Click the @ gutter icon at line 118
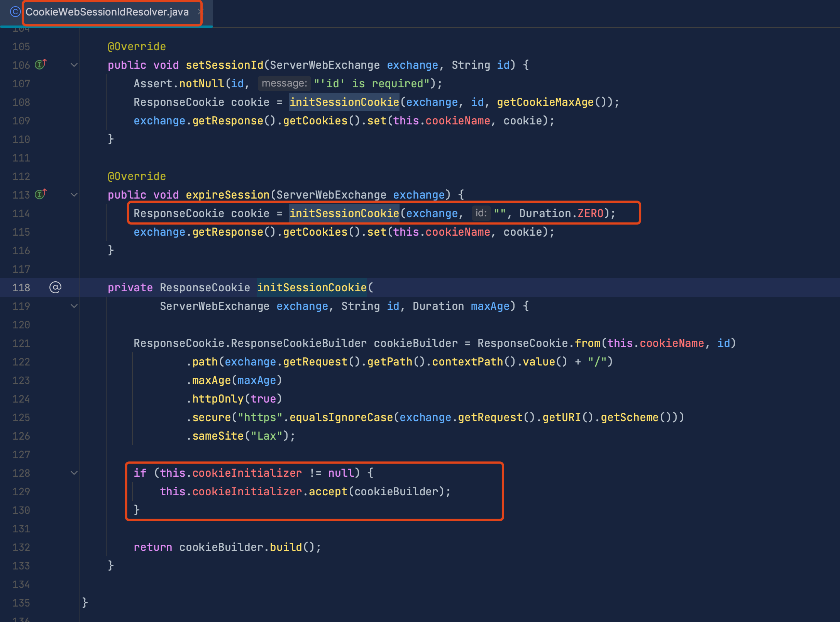 point(55,287)
